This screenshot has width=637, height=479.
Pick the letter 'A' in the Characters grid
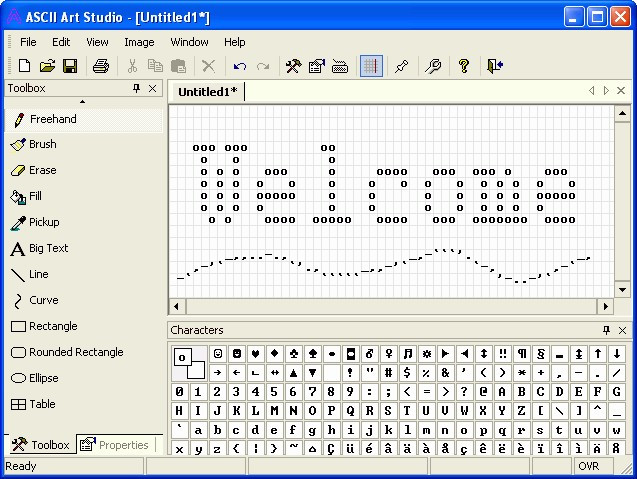tap(503, 392)
